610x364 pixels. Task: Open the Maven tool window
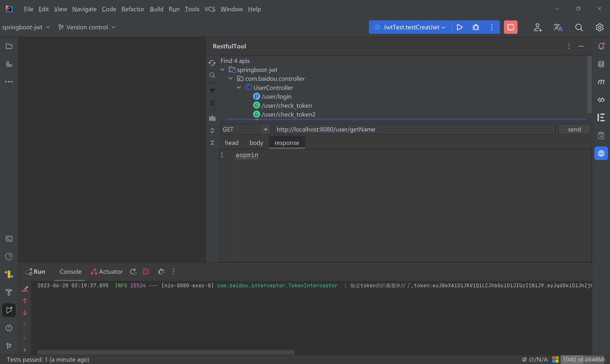click(601, 82)
